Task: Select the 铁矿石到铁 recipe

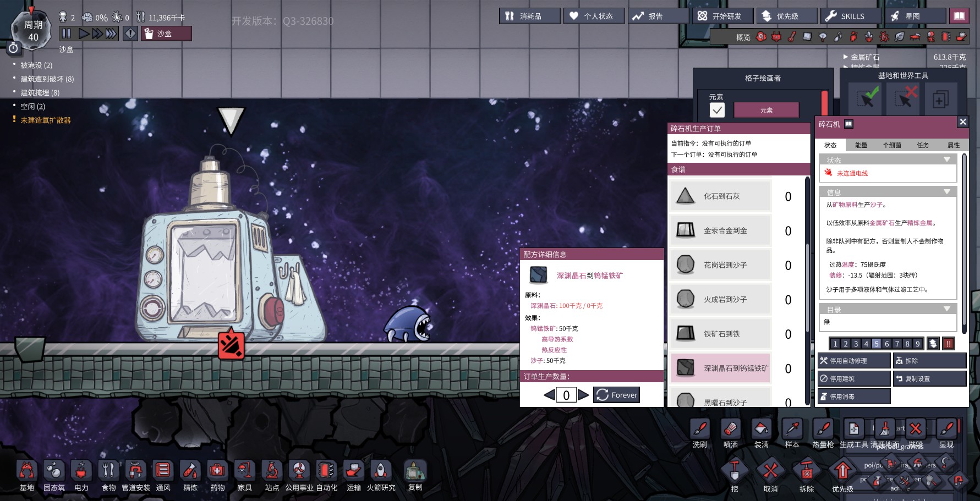Action: [721, 333]
